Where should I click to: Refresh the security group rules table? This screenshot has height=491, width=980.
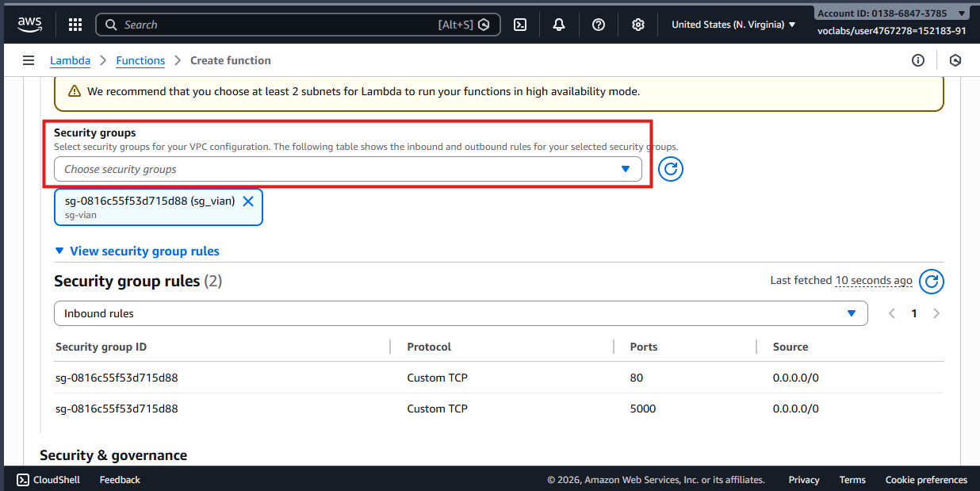(x=932, y=282)
